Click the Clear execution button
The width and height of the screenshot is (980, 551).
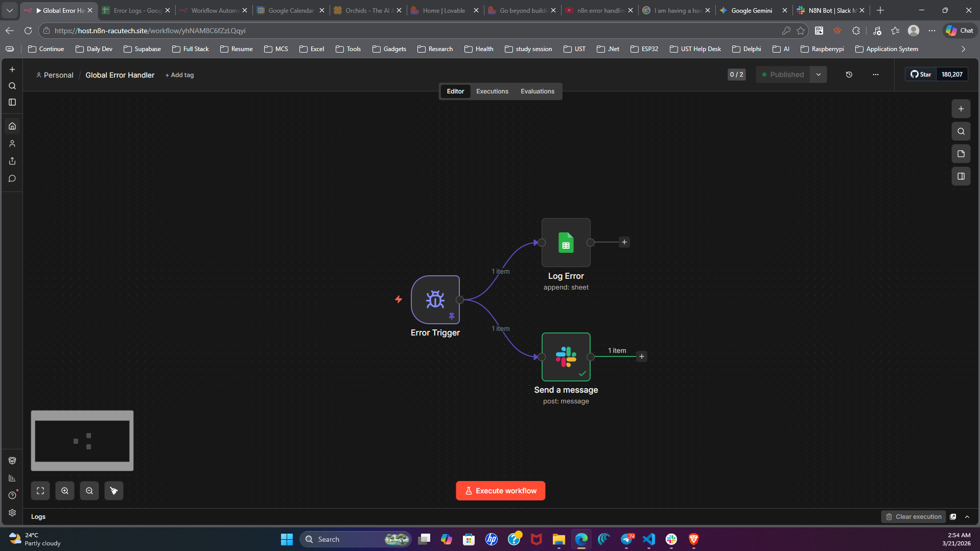coord(913,517)
